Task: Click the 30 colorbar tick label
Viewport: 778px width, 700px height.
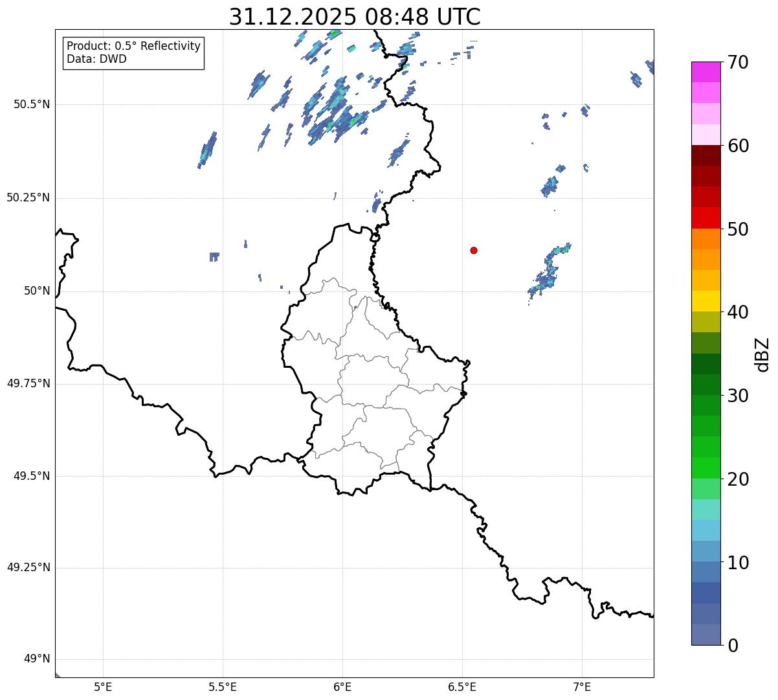Action: coord(738,396)
